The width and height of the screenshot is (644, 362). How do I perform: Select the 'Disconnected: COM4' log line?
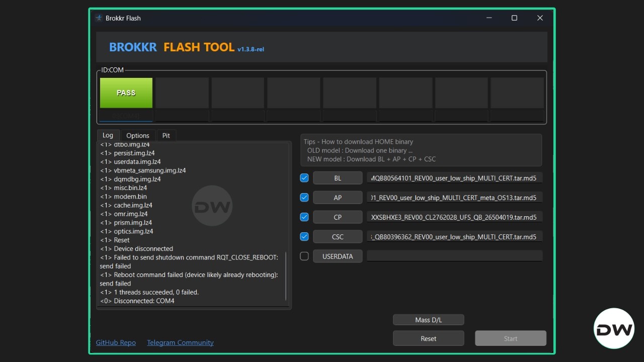tap(137, 301)
